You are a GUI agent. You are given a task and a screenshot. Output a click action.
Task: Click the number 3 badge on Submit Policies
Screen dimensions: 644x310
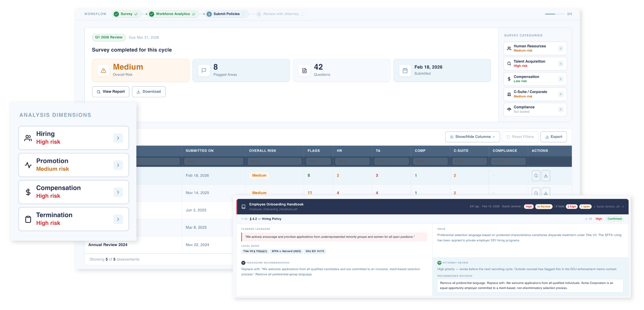point(209,14)
